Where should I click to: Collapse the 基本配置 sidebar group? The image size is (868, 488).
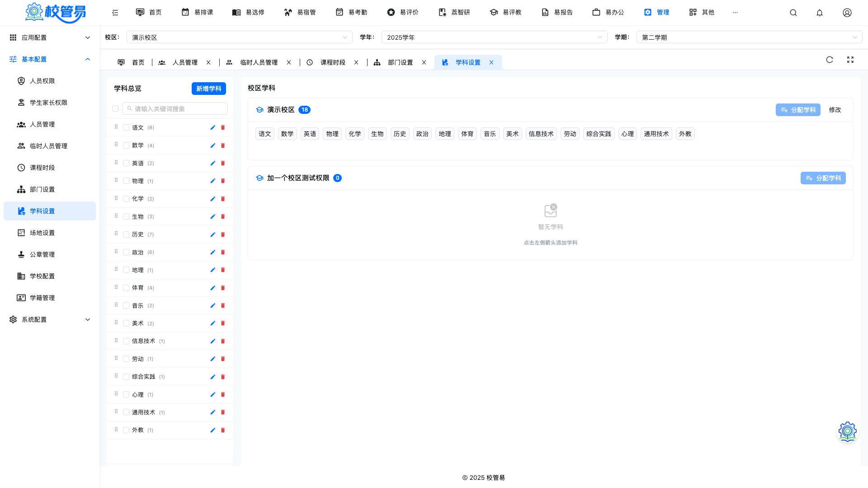pos(50,59)
